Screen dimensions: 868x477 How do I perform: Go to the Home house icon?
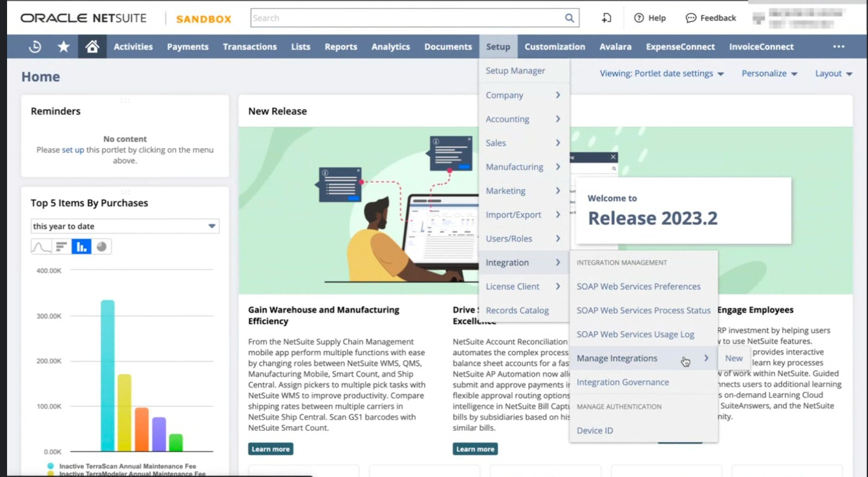[x=92, y=47]
